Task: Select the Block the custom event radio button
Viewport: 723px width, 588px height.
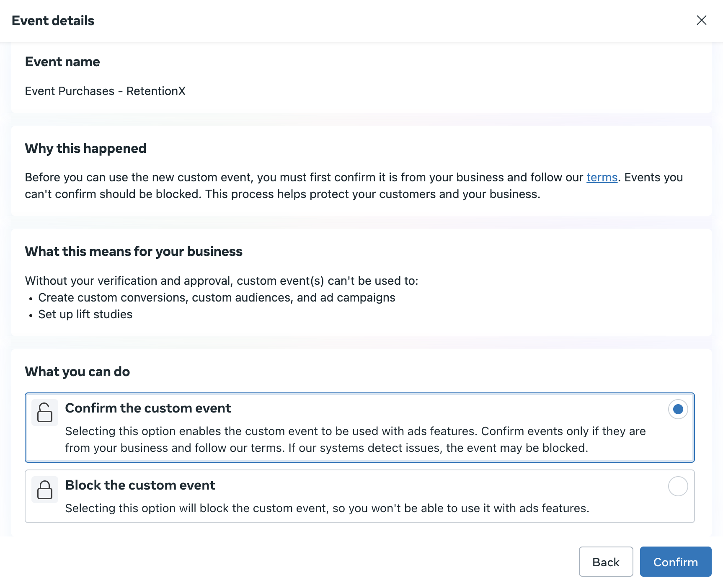Action: tap(678, 486)
